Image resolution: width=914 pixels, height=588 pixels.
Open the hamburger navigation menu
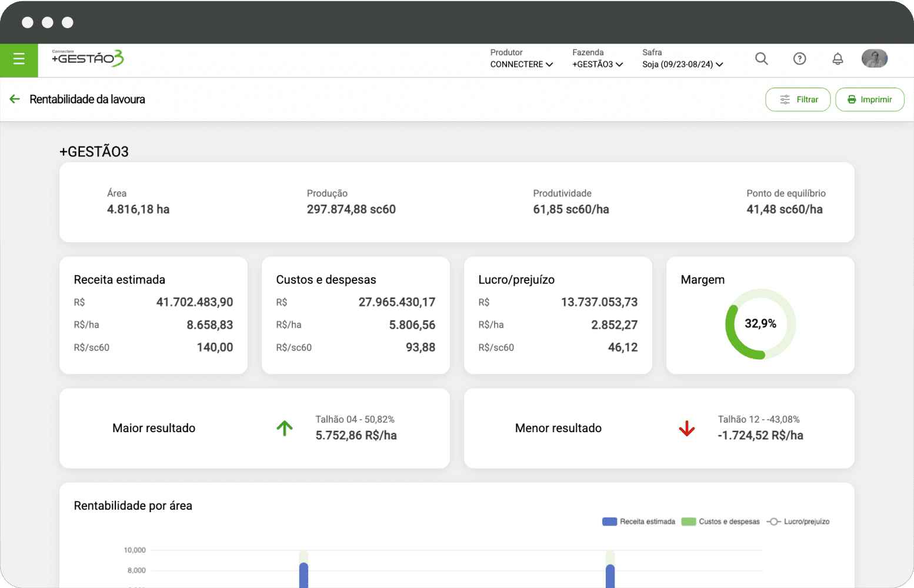pos(19,59)
